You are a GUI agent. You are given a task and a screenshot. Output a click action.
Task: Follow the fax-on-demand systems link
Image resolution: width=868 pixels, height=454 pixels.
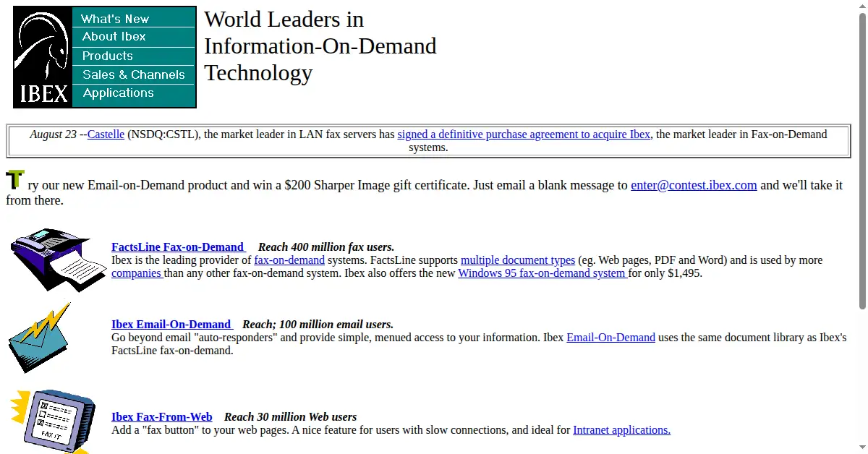[x=289, y=260]
